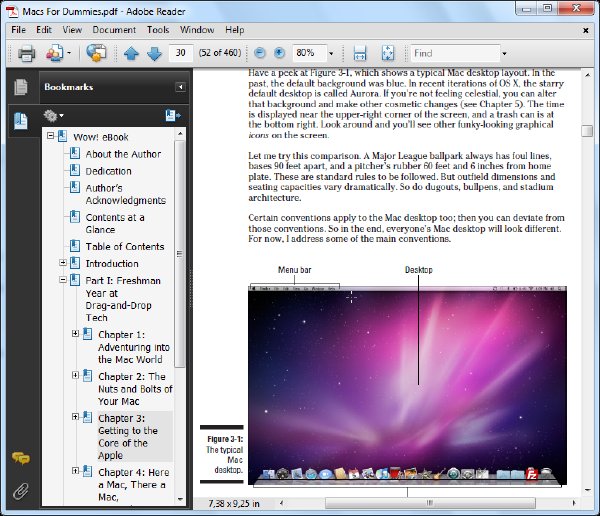Open the Attachments paperclip icon
The height and width of the screenshot is (516, 600).
(x=21, y=491)
